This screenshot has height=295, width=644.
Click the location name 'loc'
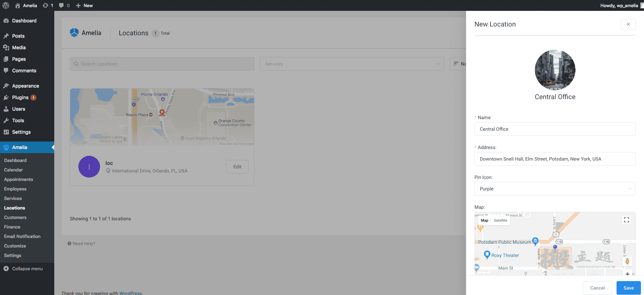(x=109, y=163)
